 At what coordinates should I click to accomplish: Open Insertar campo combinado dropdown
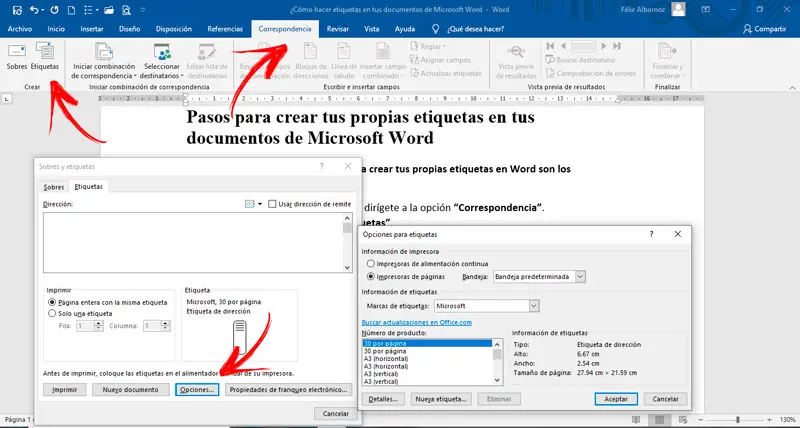[x=383, y=59]
